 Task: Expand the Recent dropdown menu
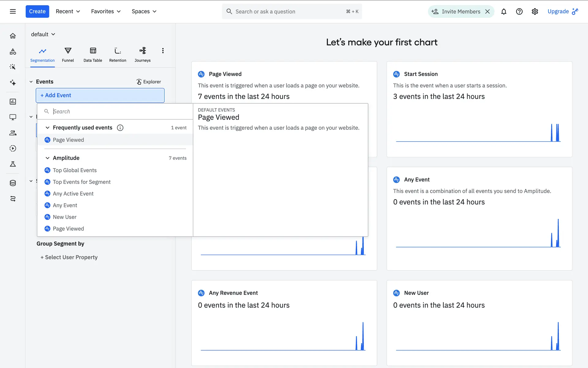click(68, 11)
